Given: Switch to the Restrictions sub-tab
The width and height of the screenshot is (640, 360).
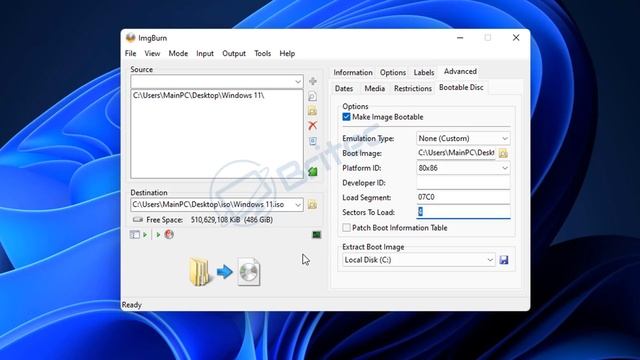Looking at the screenshot, I should [413, 89].
